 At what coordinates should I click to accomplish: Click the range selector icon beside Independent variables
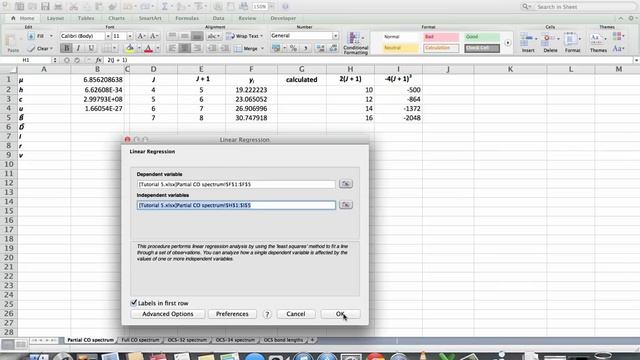pos(346,204)
